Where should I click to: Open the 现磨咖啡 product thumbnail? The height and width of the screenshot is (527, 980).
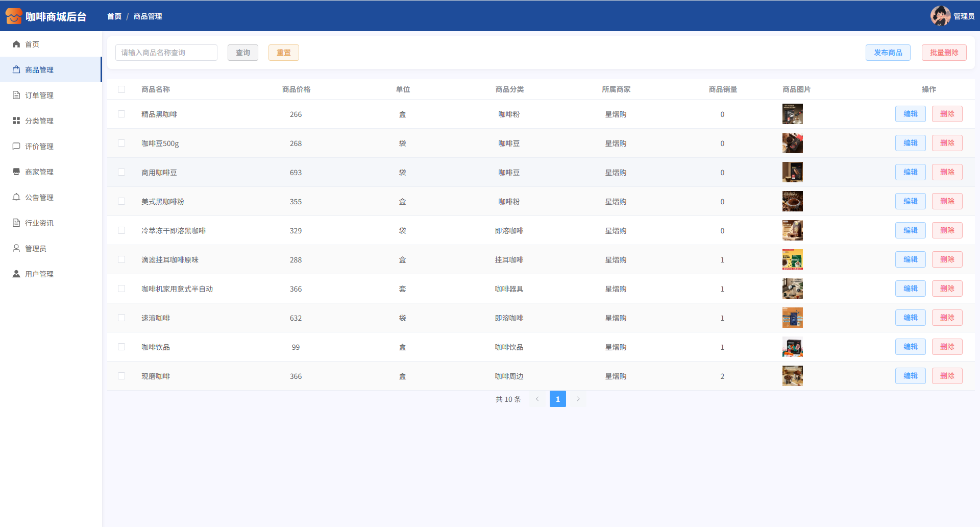pyautogui.click(x=792, y=376)
